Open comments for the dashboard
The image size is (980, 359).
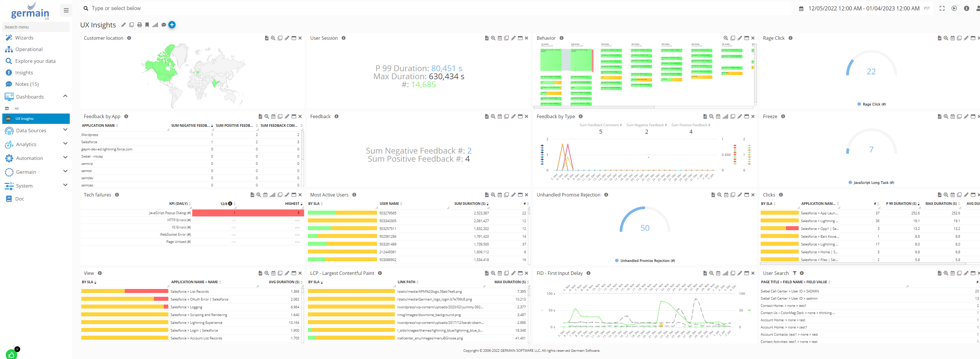(x=164, y=24)
